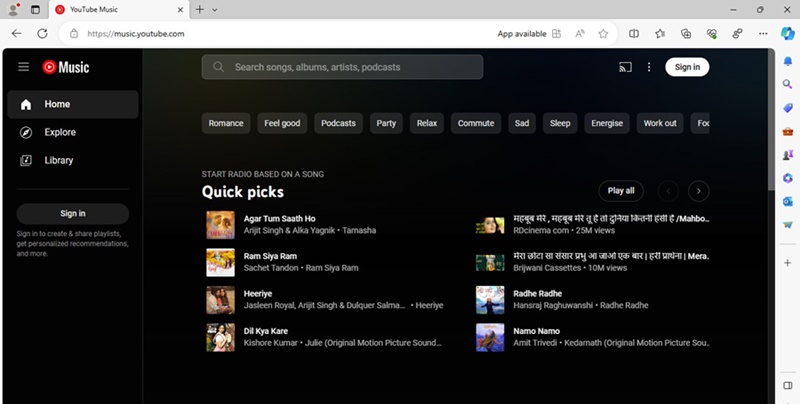Show next Quick picks with right arrow
This screenshot has height=404, width=800.
coord(698,191)
